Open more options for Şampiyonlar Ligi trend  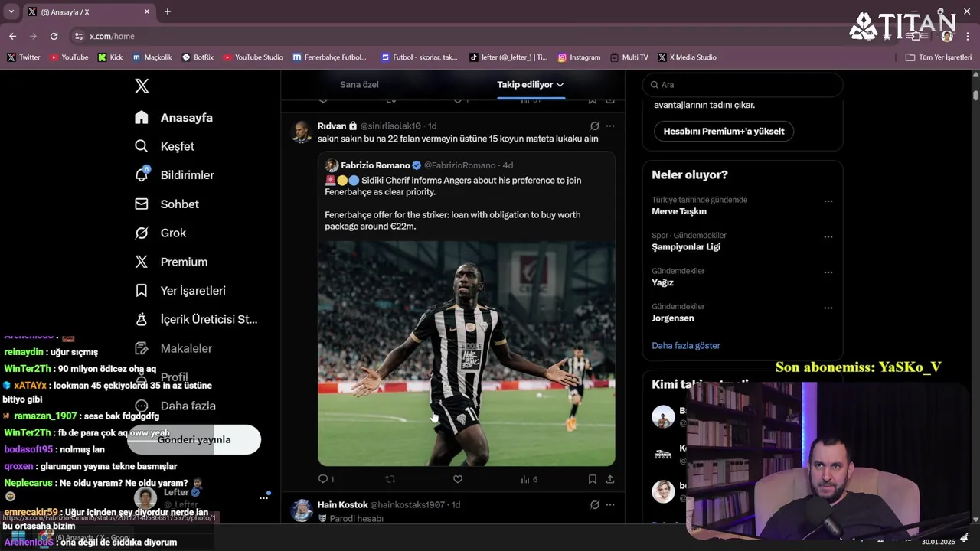(828, 237)
